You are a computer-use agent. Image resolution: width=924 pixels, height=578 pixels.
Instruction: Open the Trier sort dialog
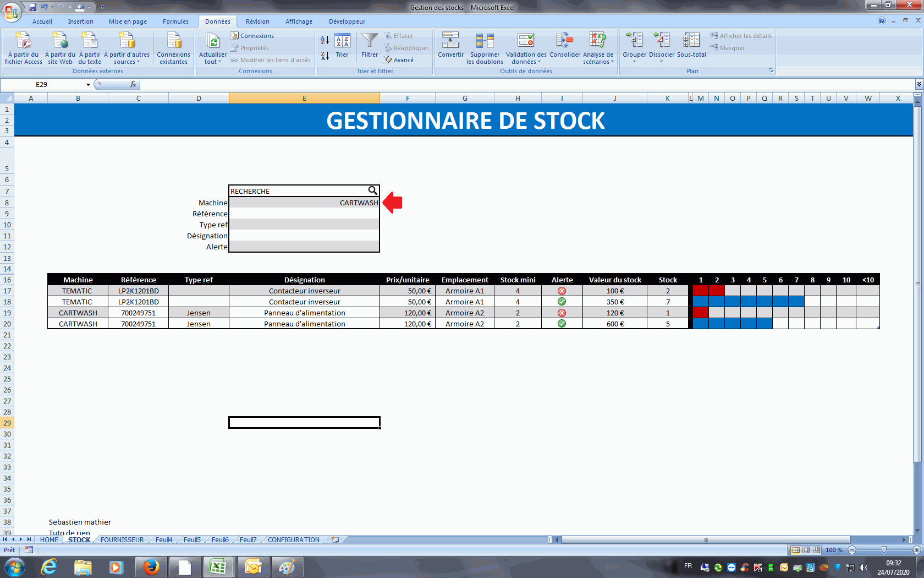[x=342, y=46]
